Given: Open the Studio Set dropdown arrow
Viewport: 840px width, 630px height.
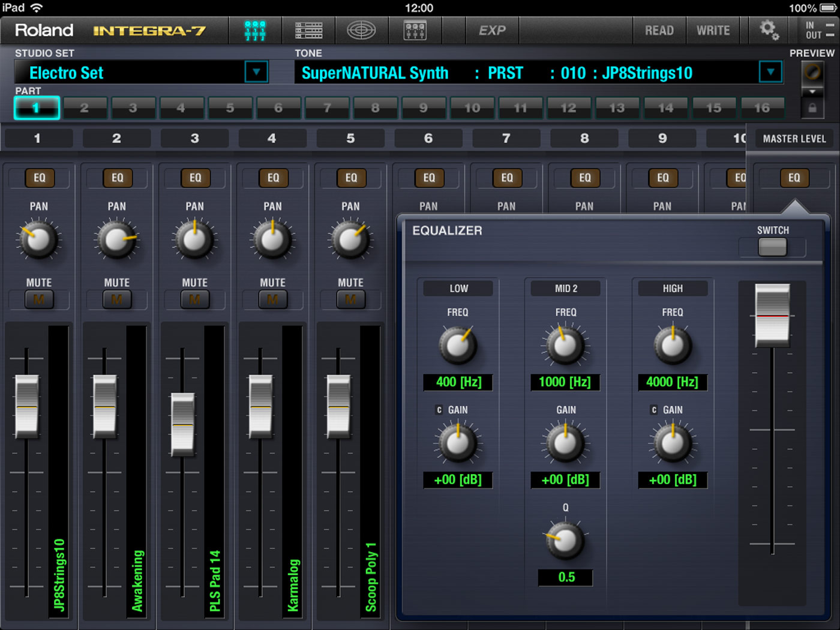Looking at the screenshot, I should pos(256,73).
